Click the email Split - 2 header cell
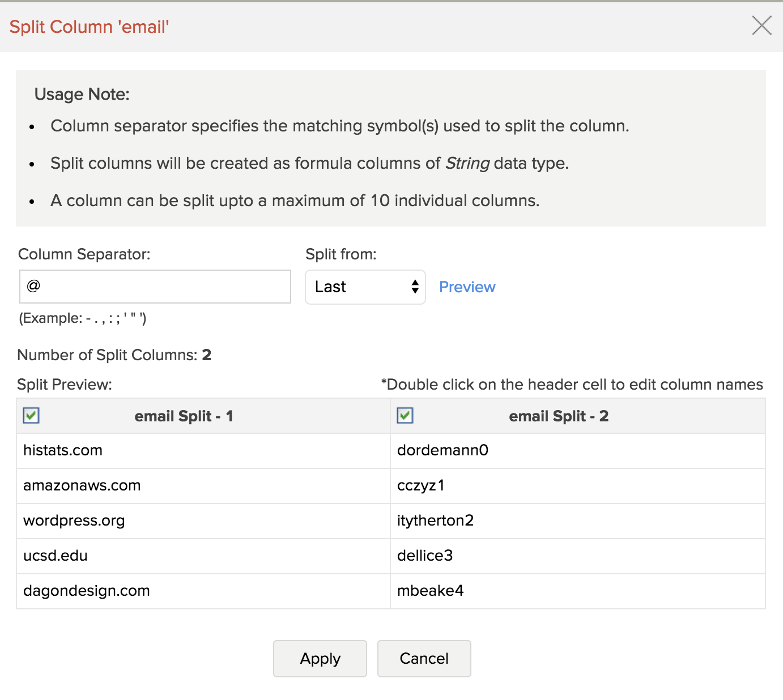 558,416
